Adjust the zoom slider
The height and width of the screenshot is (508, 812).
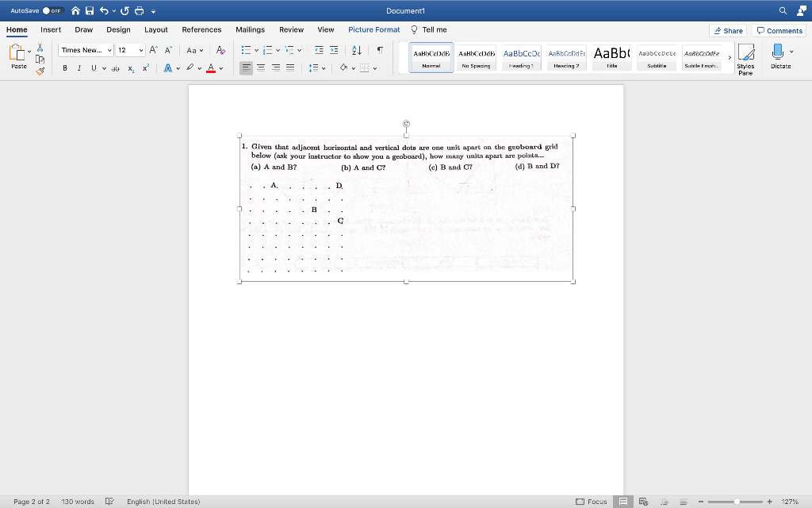pyautogui.click(x=737, y=502)
